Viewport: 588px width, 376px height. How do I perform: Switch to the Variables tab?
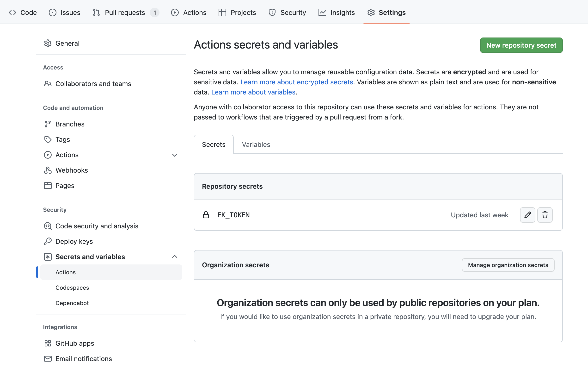pyautogui.click(x=256, y=144)
